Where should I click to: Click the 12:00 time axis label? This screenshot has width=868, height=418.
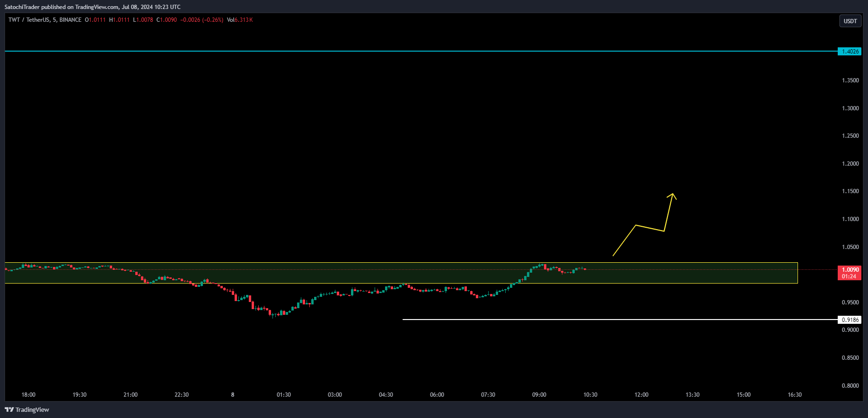(641, 395)
